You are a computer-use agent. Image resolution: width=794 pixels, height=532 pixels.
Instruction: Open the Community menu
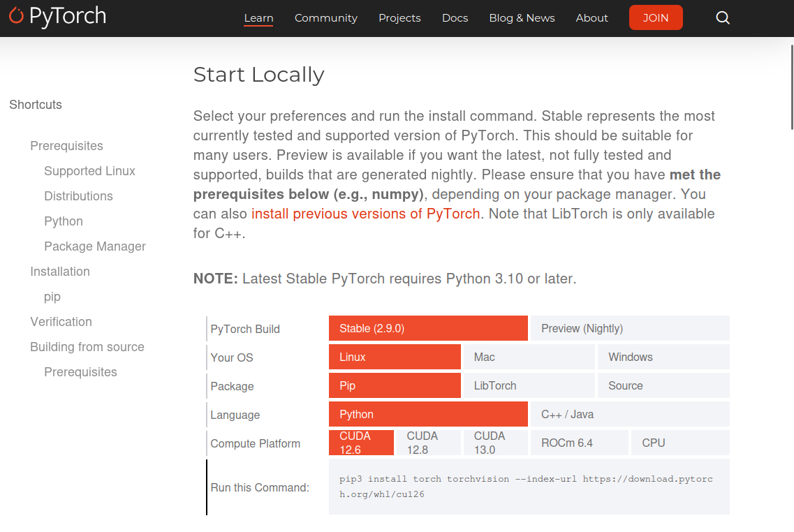tap(325, 18)
